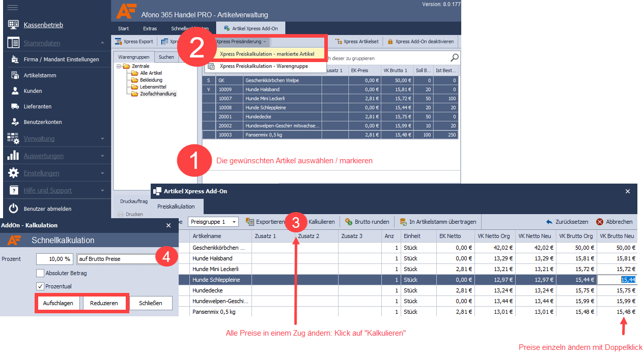Click the Stammdaten sidebar icon
This screenshot has width=644, height=356.
13,43
